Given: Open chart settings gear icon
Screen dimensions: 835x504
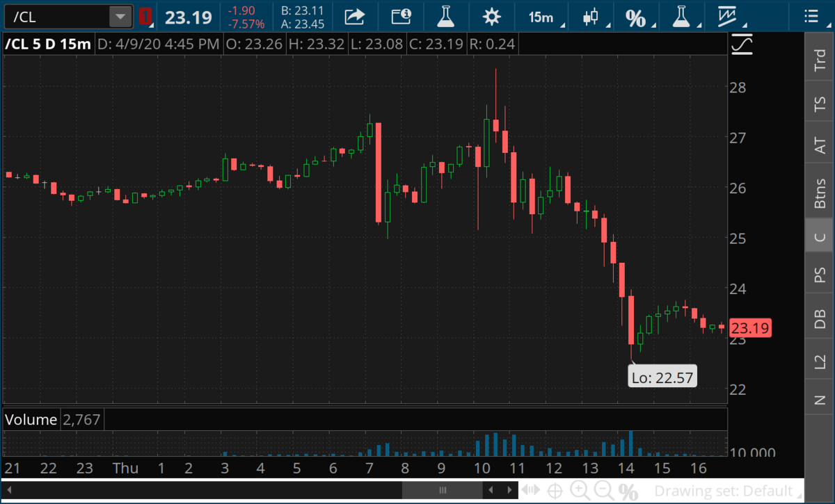Looking at the screenshot, I should coord(492,17).
